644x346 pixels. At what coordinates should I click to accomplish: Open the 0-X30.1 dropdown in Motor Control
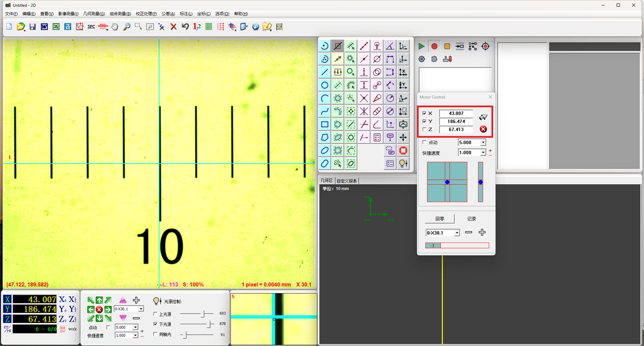coord(457,233)
